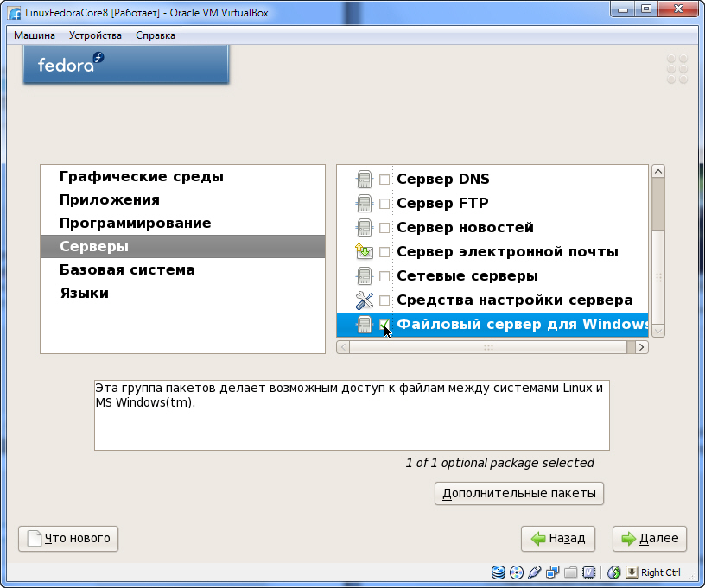Click the Fedora logo banner

coord(126,64)
